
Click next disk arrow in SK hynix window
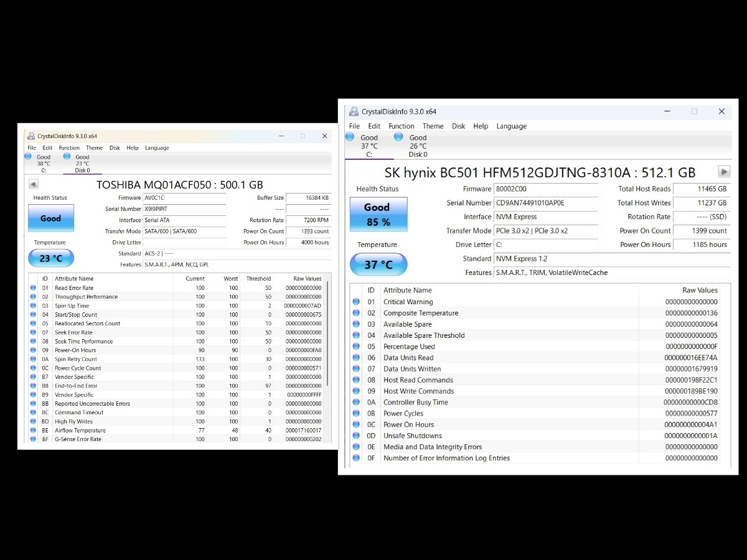coord(724,172)
